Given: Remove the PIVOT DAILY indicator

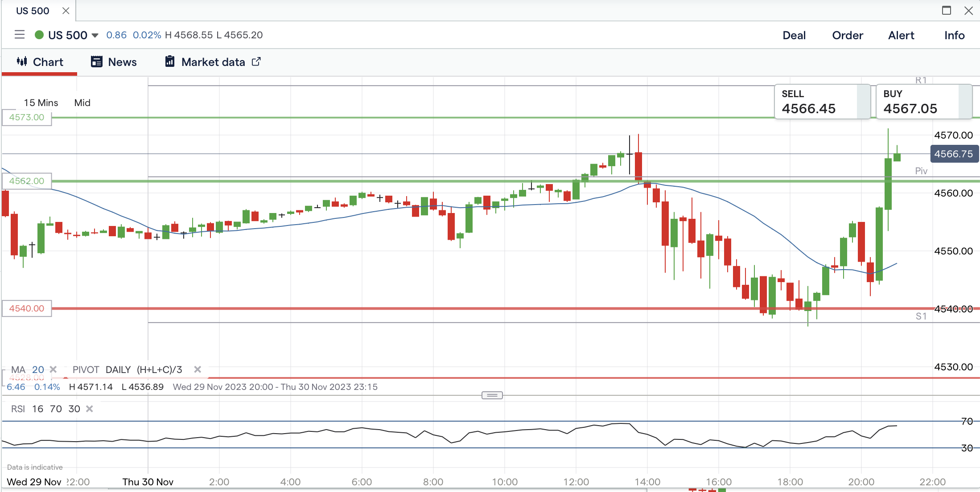Looking at the screenshot, I should 198,369.
